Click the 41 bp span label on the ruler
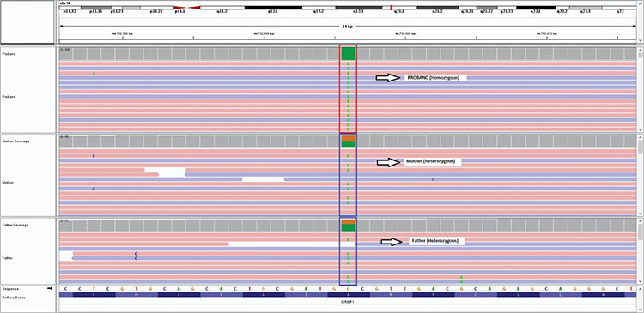 pos(348,27)
